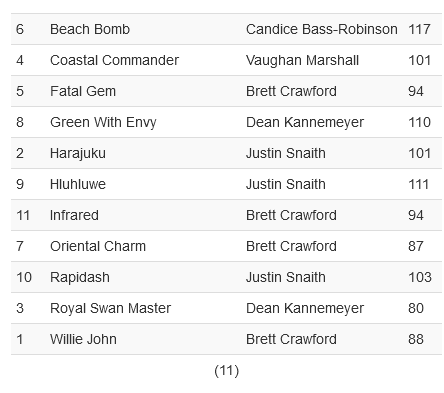Viewport: 444px width, 393px height.
Task: Click Oriental Charm horse name
Action: tap(98, 246)
